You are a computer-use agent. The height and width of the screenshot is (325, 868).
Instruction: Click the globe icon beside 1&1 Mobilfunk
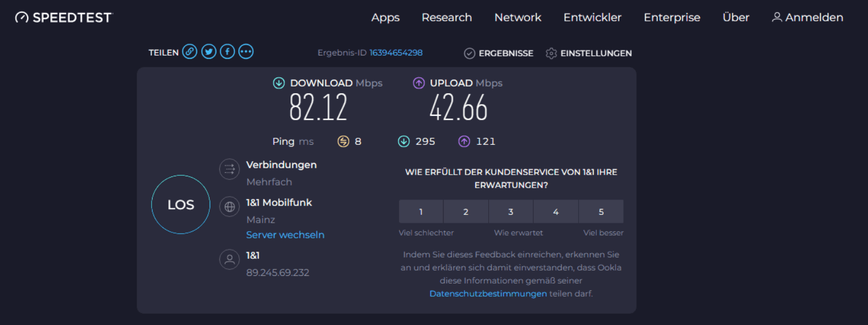(x=229, y=207)
